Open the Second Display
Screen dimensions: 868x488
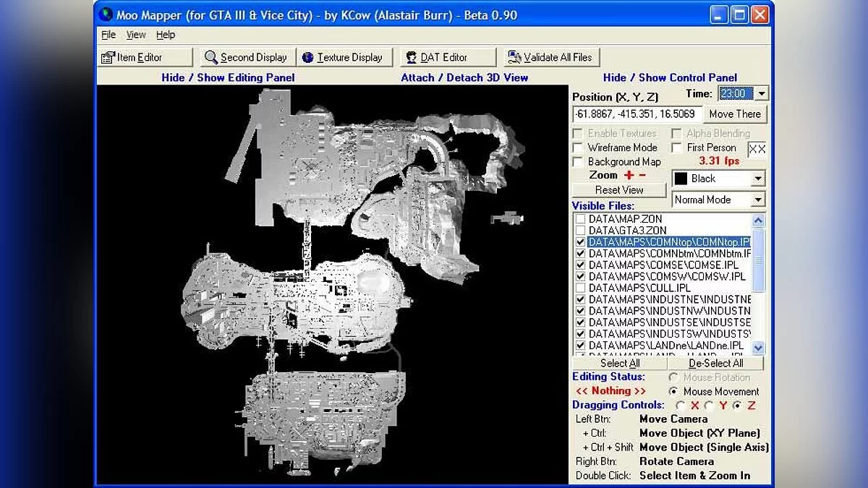tap(247, 57)
